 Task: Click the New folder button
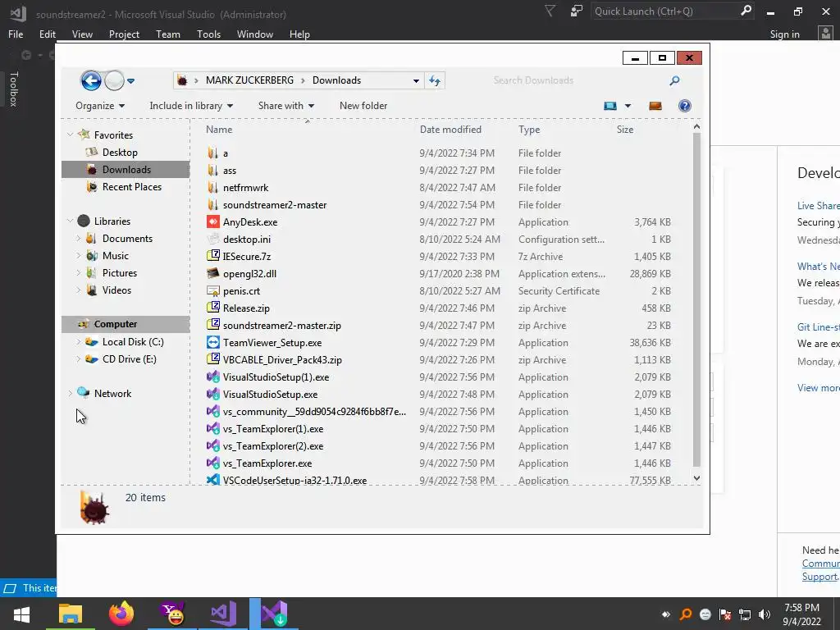tap(363, 106)
